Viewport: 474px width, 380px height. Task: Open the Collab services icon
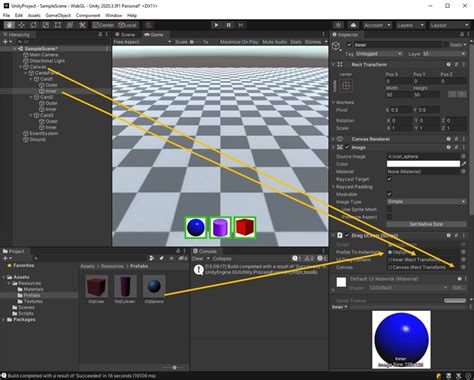tap(338, 25)
